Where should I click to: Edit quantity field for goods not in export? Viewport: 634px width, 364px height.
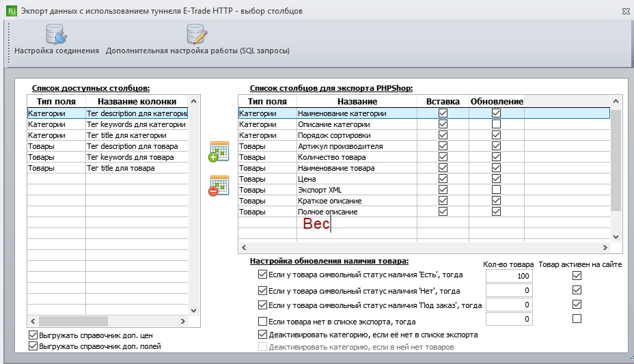(x=509, y=319)
